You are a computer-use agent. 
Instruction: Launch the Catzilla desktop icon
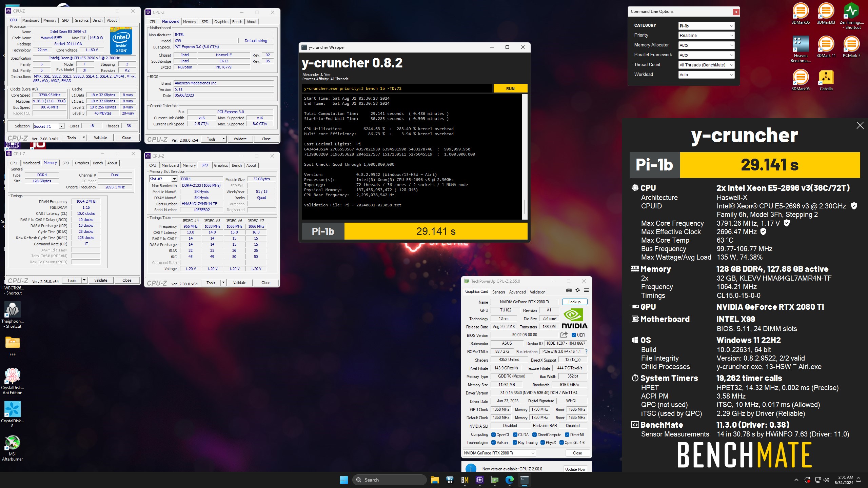coord(826,80)
